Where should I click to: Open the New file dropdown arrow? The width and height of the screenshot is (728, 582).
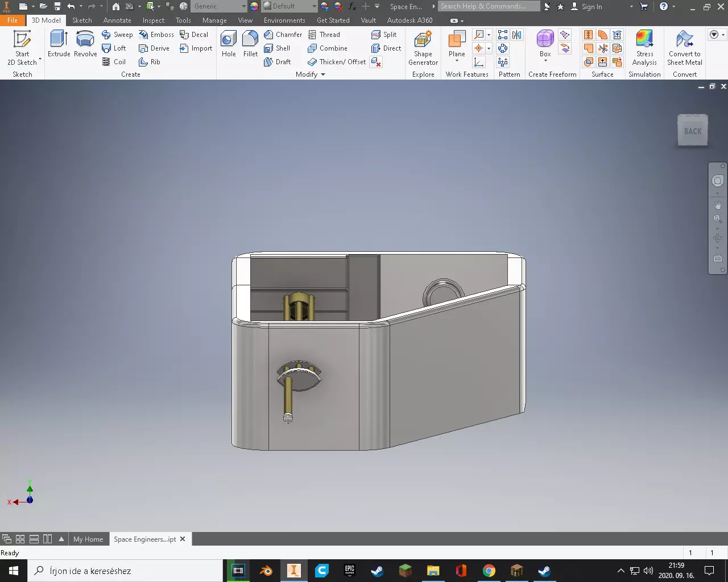pos(33,6)
